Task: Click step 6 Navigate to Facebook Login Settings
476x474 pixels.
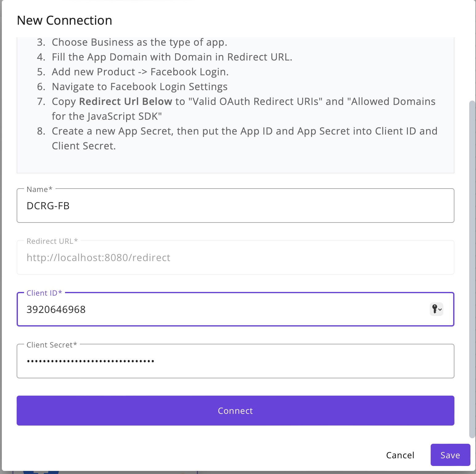Action: pyautogui.click(x=132, y=87)
